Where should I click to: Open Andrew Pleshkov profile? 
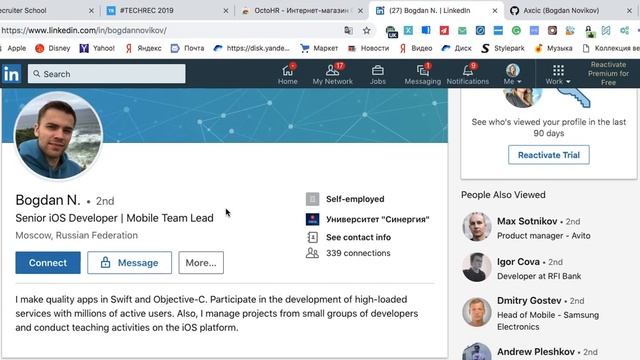pyautogui.click(x=536, y=351)
